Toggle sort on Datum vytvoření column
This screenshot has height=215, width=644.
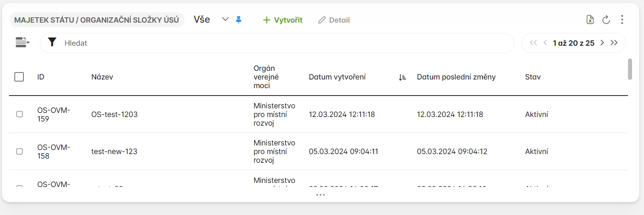(x=402, y=77)
